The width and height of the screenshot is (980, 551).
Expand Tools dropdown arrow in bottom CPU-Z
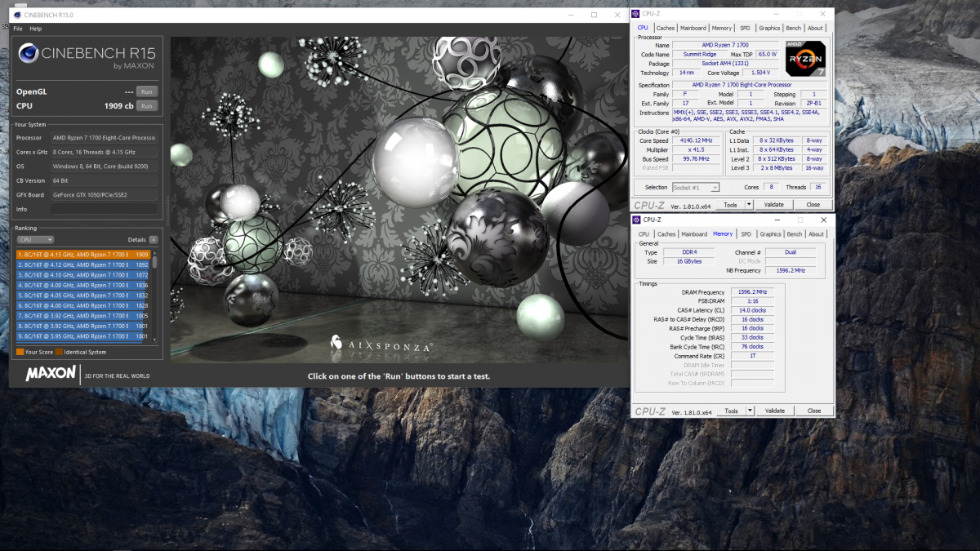pyautogui.click(x=750, y=411)
